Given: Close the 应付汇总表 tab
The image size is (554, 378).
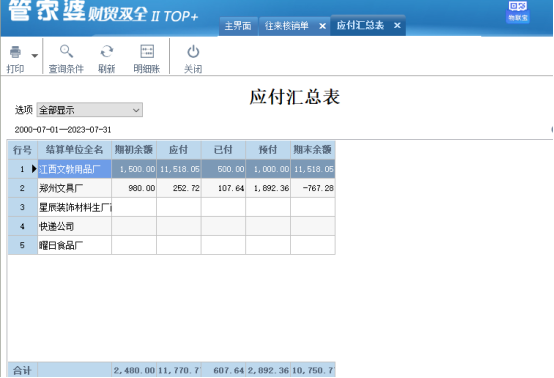Looking at the screenshot, I should (x=397, y=25).
